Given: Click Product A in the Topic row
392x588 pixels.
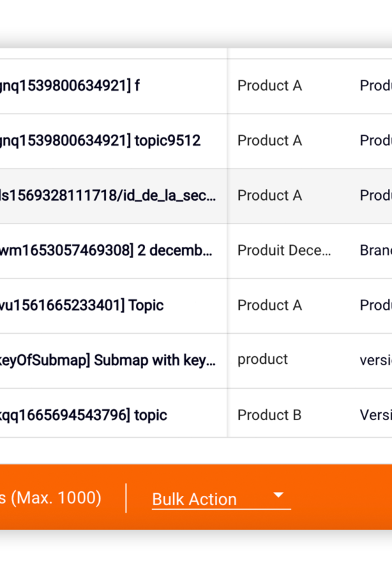Looking at the screenshot, I should pos(270,305).
